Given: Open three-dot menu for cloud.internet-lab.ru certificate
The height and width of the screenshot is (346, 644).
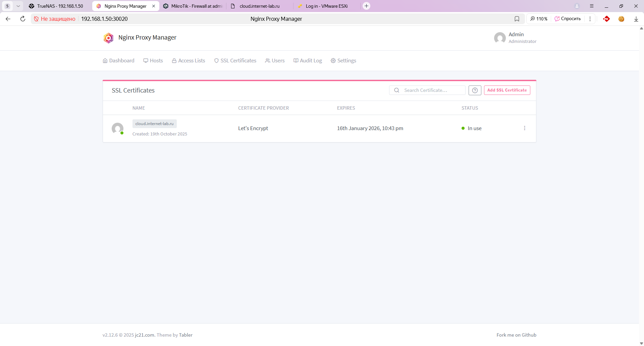Looking at the screenshot, I should click(525, 128).
